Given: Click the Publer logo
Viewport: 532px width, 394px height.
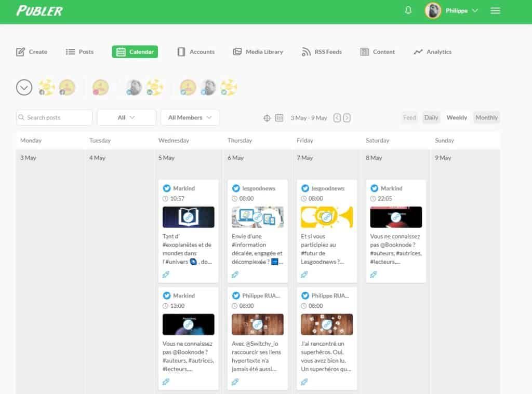Looking at the screenshot, I should tap(39, 10).
